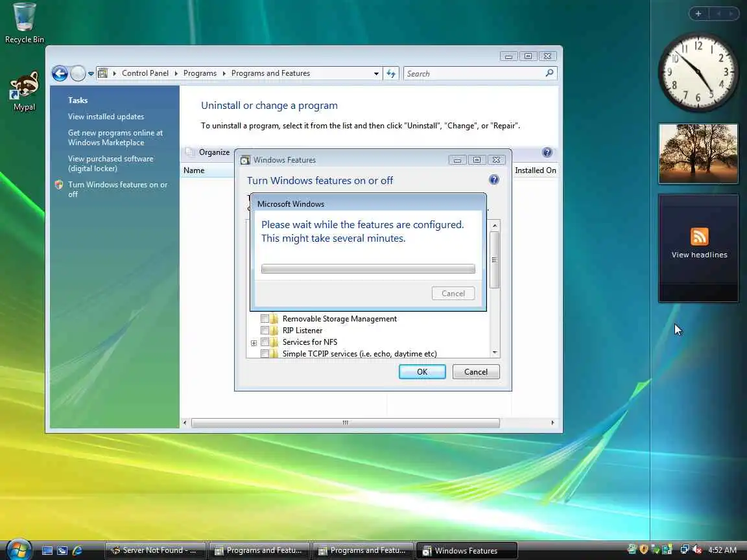Open the recent pages dropdown beside Forward button
The height and width of the screenshot is (560, 747).
click(91, 74)
